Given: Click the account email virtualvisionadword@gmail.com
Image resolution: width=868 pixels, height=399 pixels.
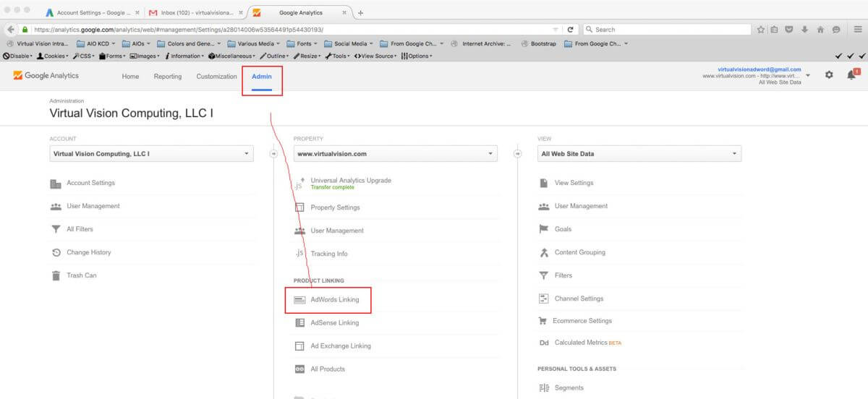Looking at the screenshot, I should (x=759, y=69).
